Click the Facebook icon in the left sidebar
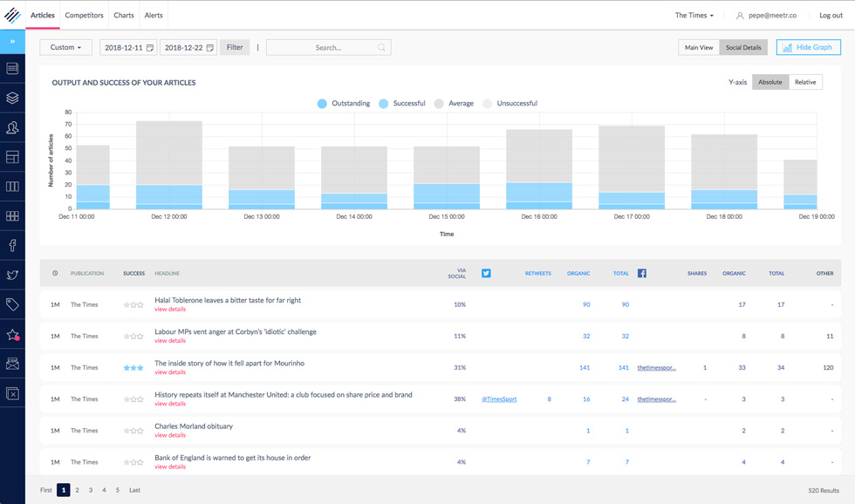Screen dimensions: 855x504 pyautogui.click(x=12, y=246)
